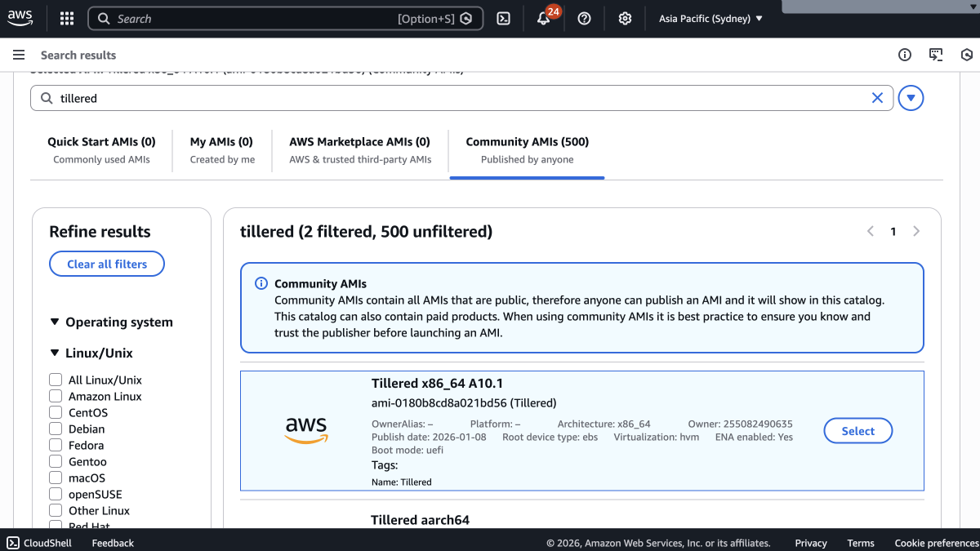Click Clear all filters button

pyautogui.click(x=107, y=264)
